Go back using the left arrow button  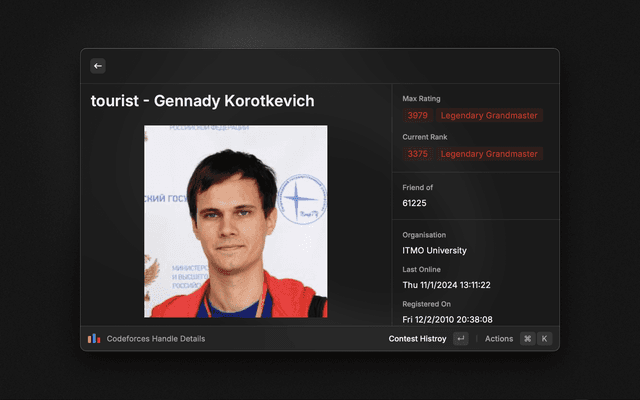(98, 66)
